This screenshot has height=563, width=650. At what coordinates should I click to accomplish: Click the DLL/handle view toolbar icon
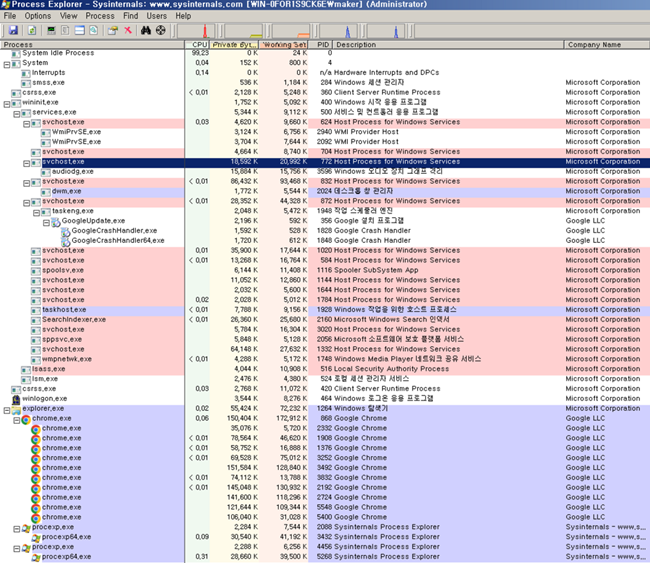[94, 30]
